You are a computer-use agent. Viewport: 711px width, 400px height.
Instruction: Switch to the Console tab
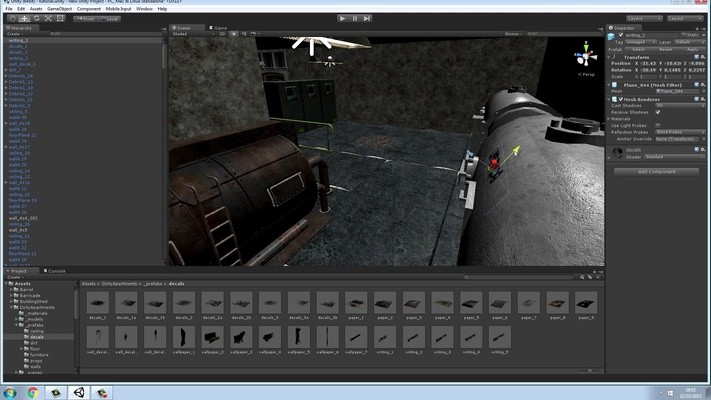[x=54, y=271]
